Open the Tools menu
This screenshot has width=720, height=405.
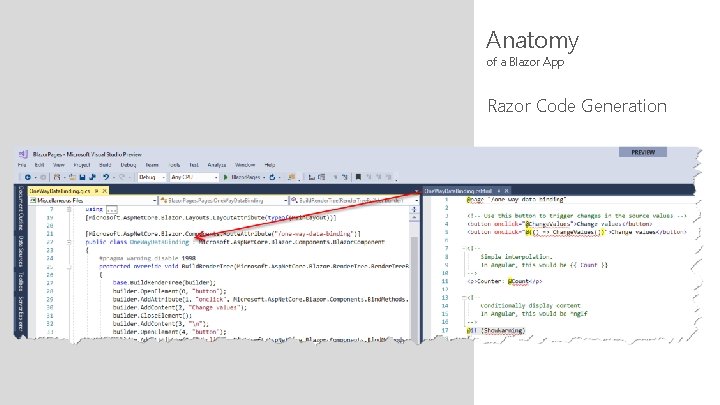click(174, 165)
